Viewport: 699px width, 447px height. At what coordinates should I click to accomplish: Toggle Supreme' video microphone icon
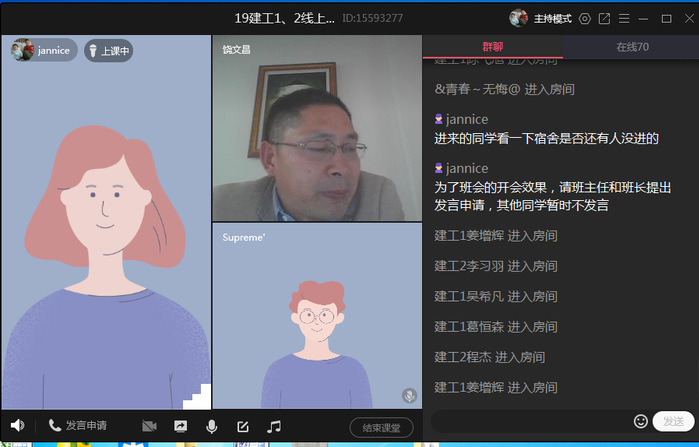click(409, 396)
